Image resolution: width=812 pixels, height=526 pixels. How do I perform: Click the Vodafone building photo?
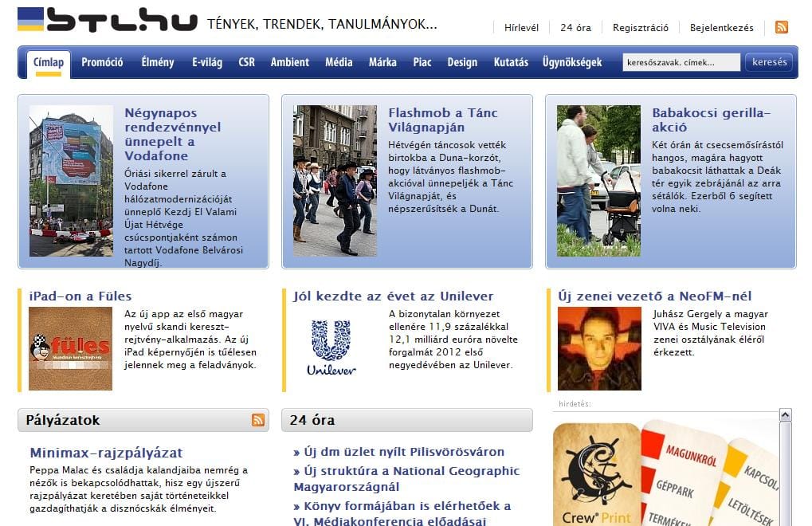72,181
